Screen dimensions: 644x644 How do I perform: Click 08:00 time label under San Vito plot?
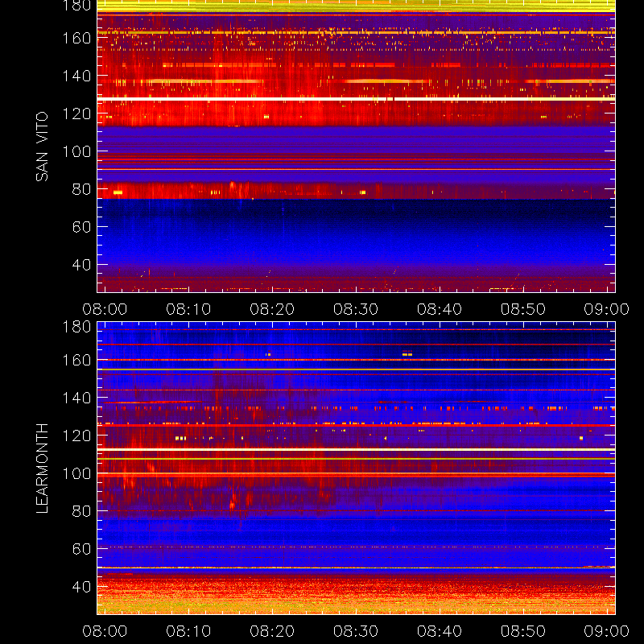click(105, 309)
